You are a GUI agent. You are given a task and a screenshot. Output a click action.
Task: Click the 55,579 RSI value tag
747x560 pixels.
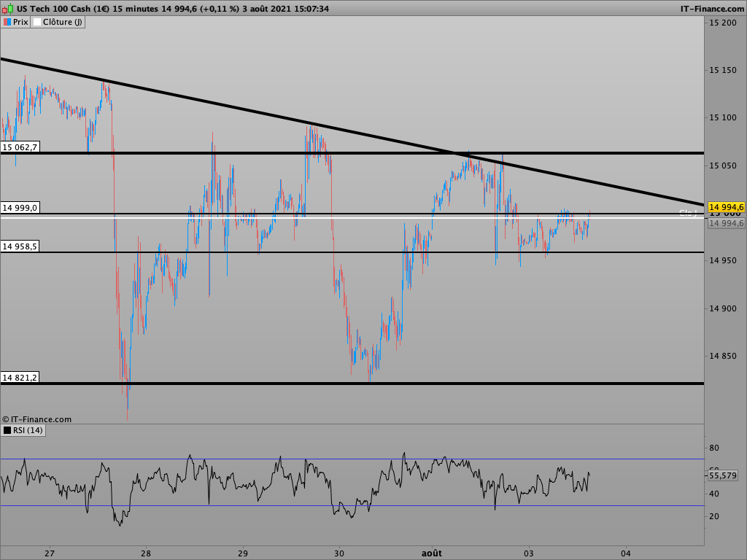(723, 475)
